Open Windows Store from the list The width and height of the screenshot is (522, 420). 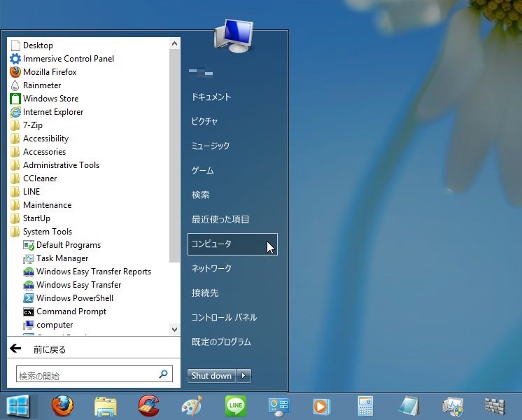point(44,99)
